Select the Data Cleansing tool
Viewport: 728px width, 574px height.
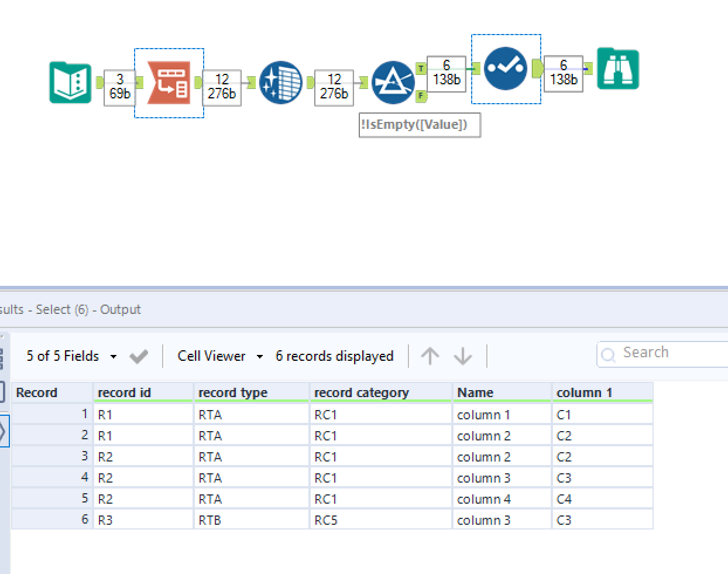(x=280, y=83)
